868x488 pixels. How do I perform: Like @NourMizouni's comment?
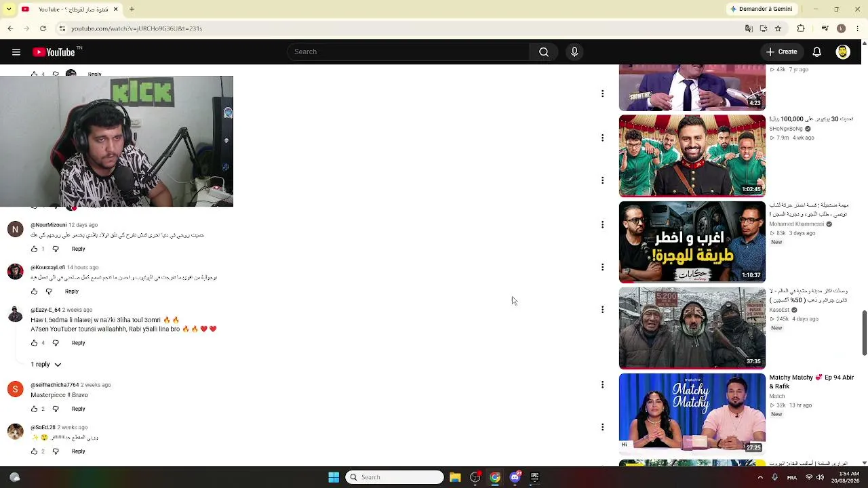pos(34,249)
